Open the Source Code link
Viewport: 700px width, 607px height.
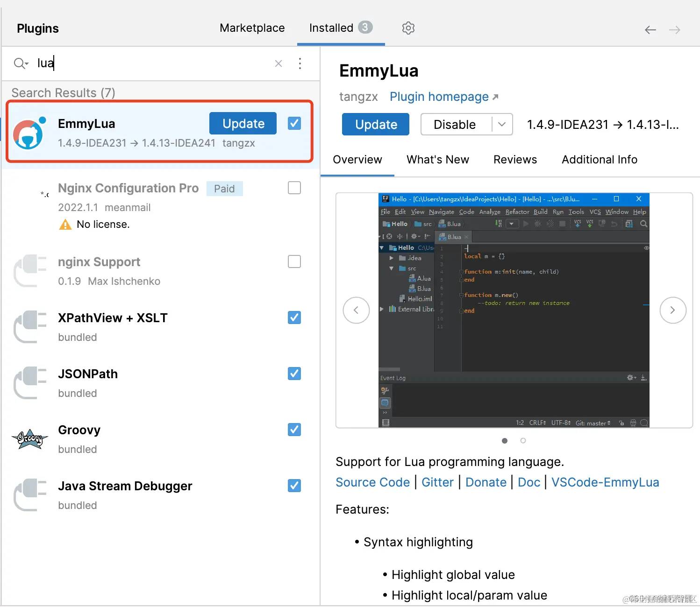372,482
